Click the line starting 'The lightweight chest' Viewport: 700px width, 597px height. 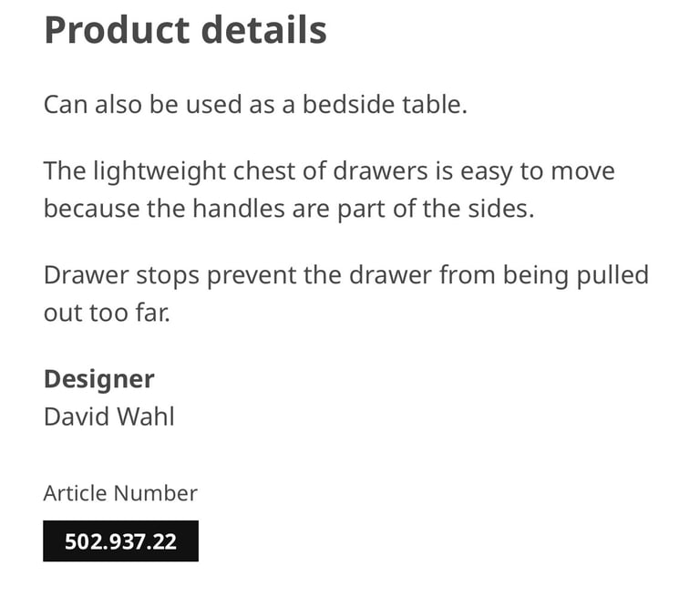[329, 171]
